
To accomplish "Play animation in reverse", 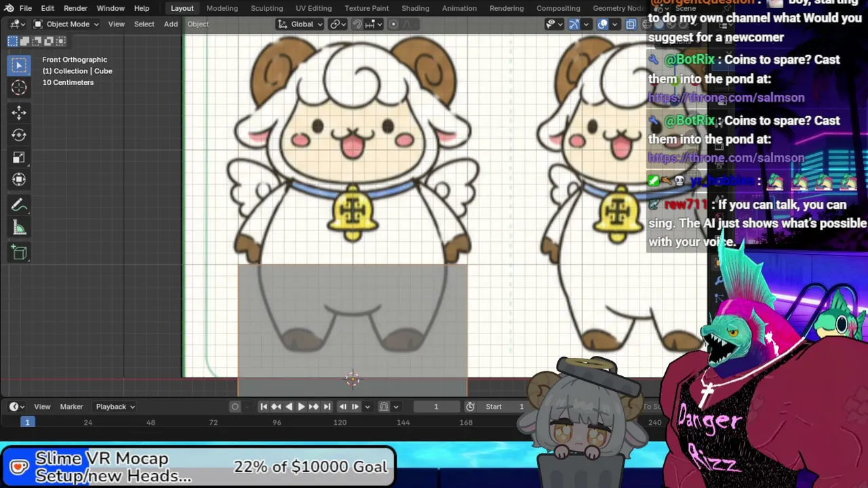I will pos(289,407).
